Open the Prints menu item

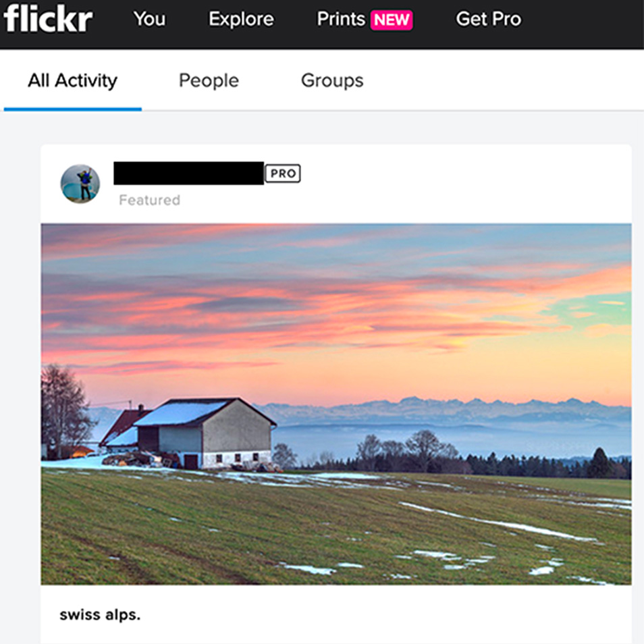click(341, 19)
